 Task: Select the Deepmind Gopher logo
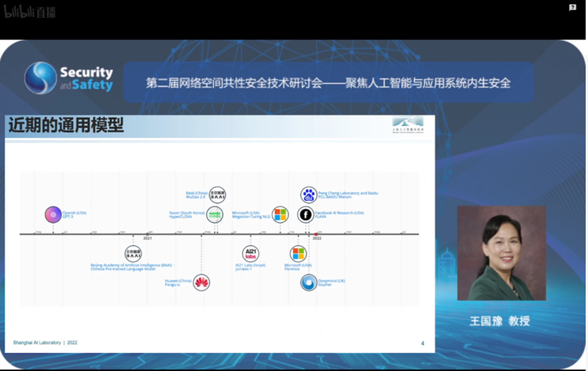tap(309, 282)
